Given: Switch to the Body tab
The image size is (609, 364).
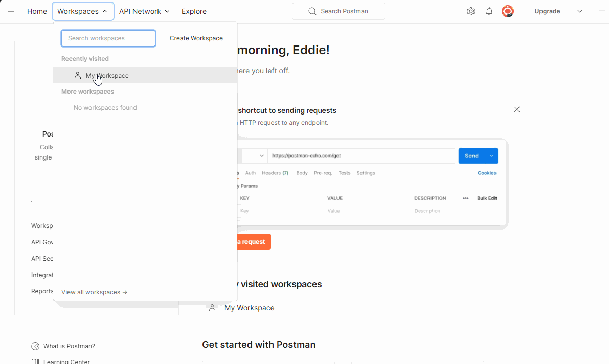Looking at the screenshot, I should coord(302,173).
